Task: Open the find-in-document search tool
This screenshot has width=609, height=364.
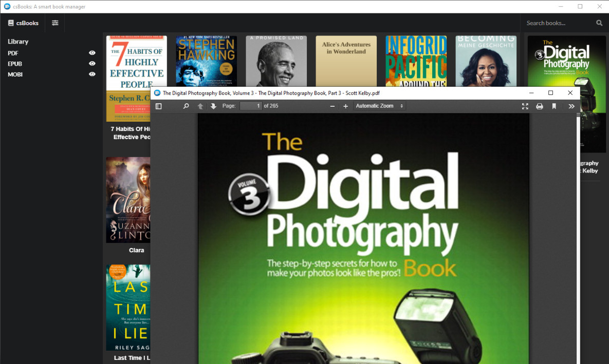Action: pos(186,106)
